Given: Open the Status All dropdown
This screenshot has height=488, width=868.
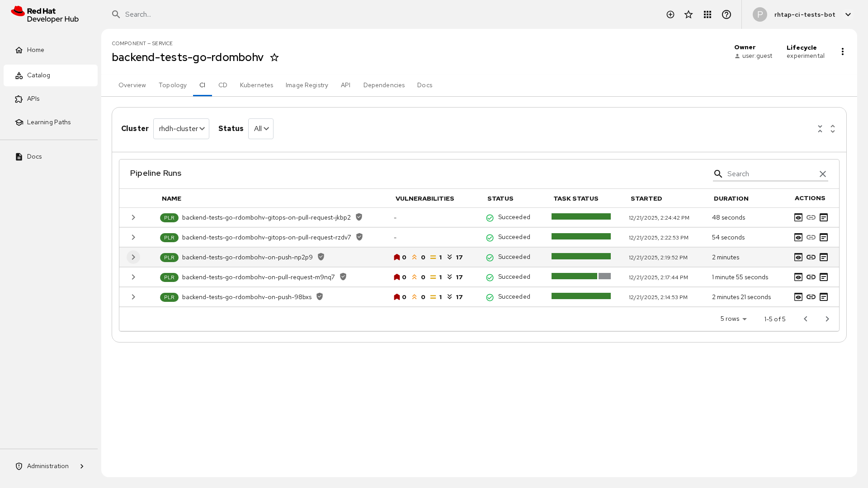Looking at the screenshot, I should (261, 129).
